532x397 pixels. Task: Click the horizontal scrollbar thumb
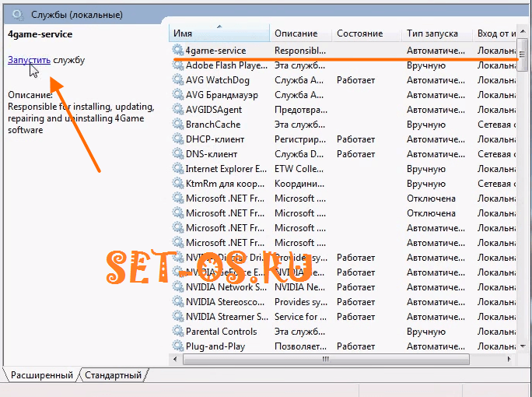[326, 359]
